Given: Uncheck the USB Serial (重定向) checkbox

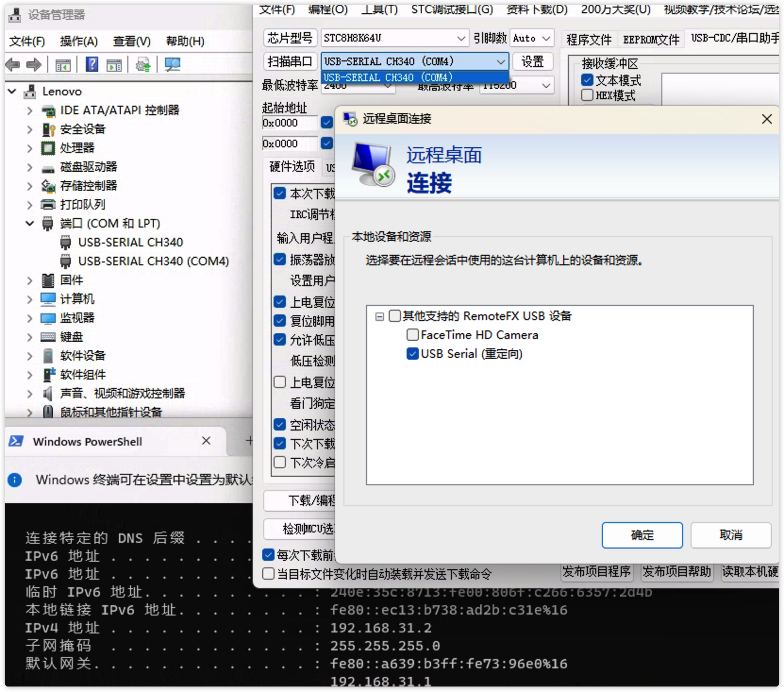Looking at the screenshot, I should click(413, 354).
